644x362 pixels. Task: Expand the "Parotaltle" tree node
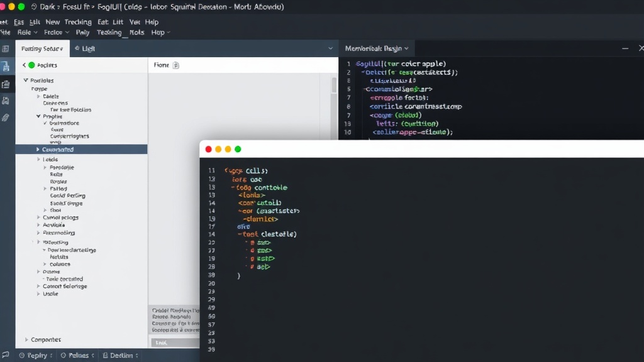pyautogui.click(x=45, y=167)
